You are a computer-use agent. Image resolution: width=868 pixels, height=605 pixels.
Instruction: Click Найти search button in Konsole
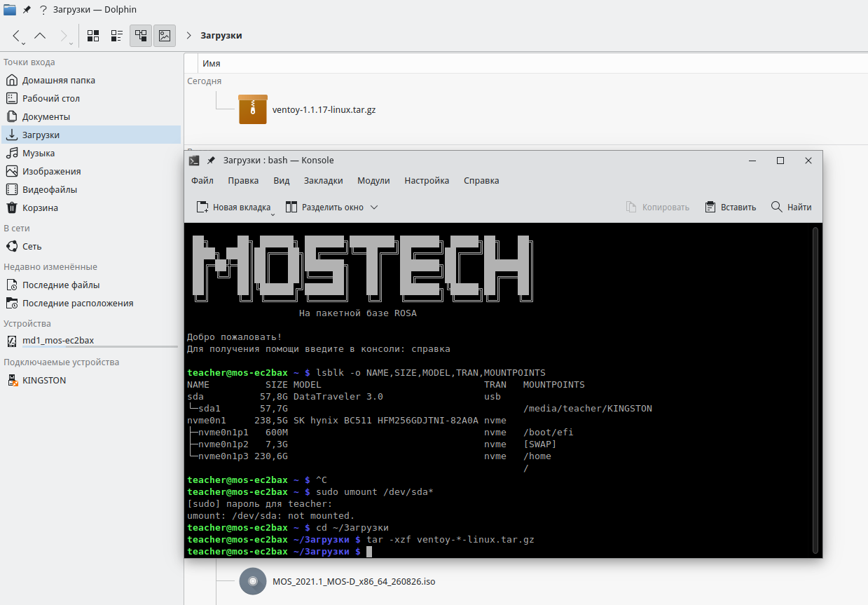792,207
